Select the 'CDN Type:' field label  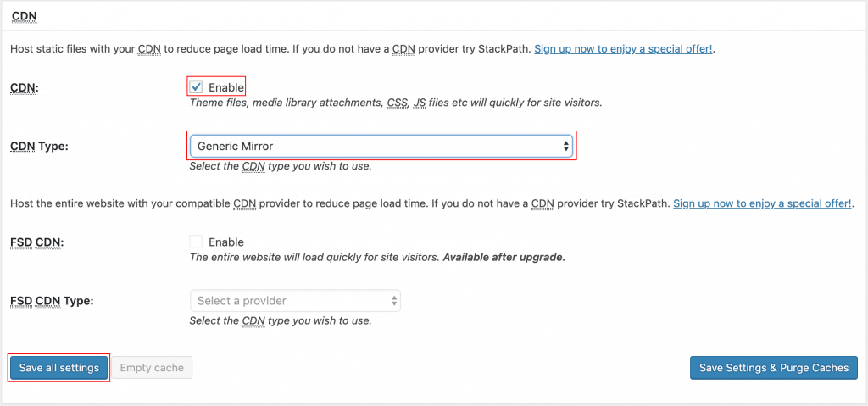coord(39,147)
